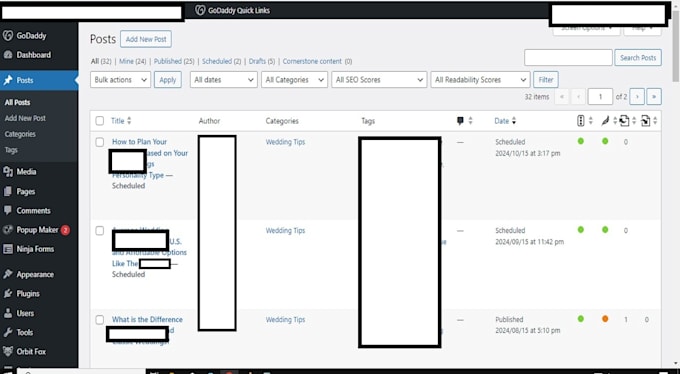Toggle select-all checkbox in table header
Screen dimensions: 680x374
pyautogui.click(x=100, y=121)
